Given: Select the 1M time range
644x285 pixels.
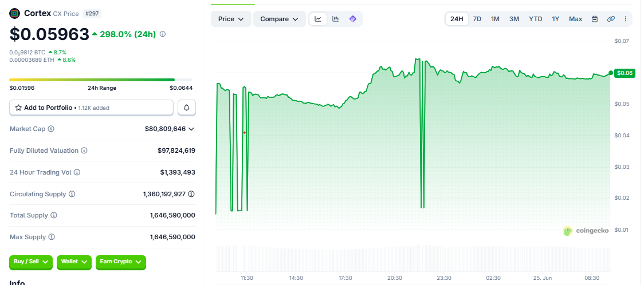Looking at the screenshot, I should tap(496, 19).
